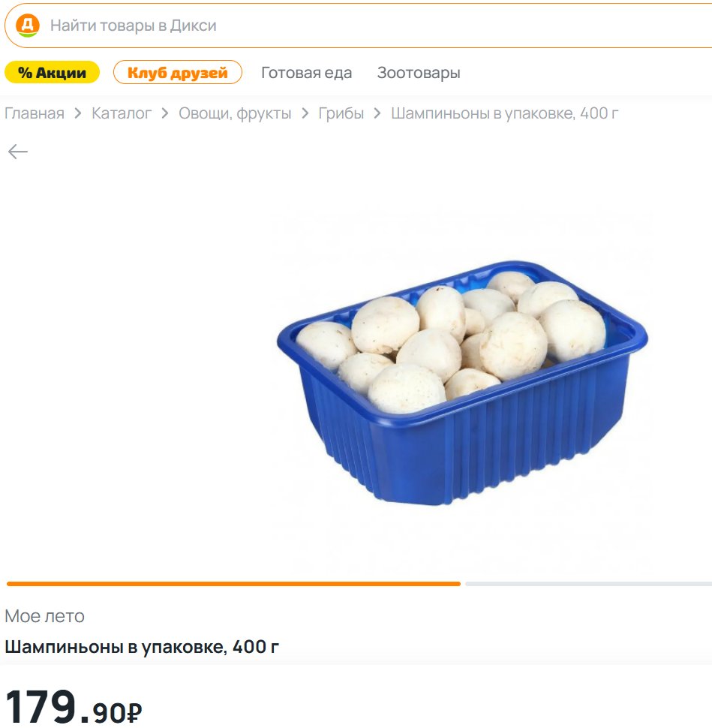Jump to the "Грибы" breadcrumb category
712x728 pixels.
pyautogui.click(x=341, y=113)
